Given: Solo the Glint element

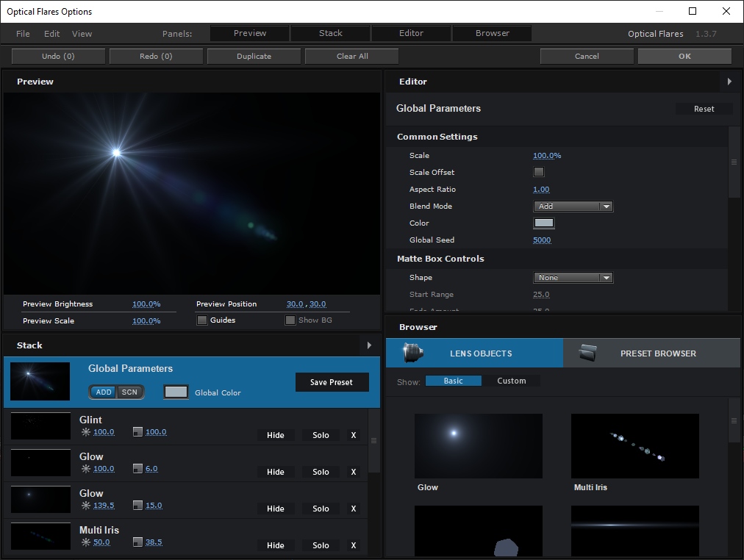Looking at the screenshot, I should [321, 435].
